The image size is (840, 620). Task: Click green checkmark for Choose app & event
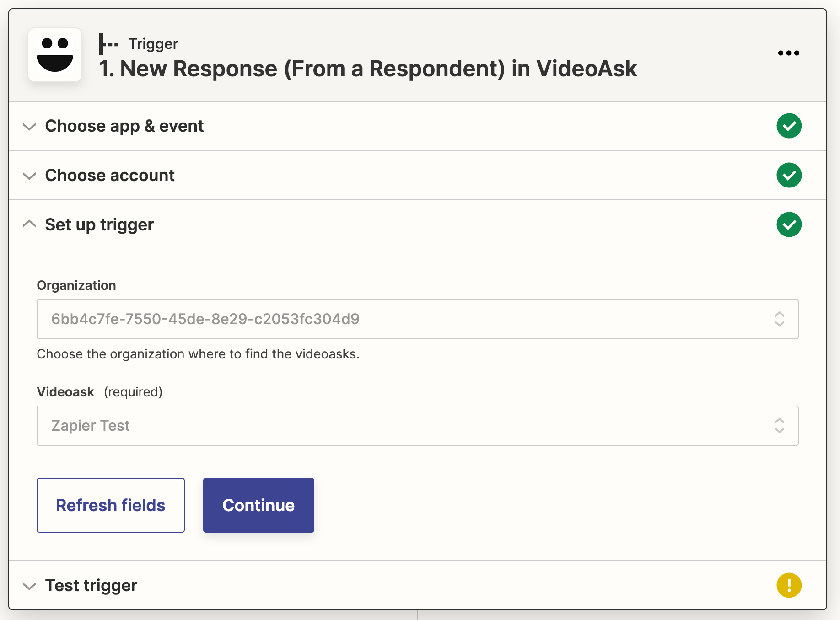point(789,126)
